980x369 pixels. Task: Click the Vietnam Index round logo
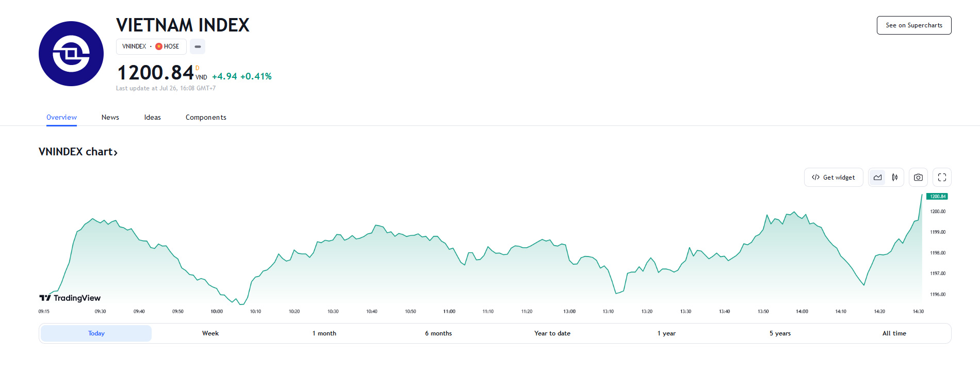coord(71,54)
